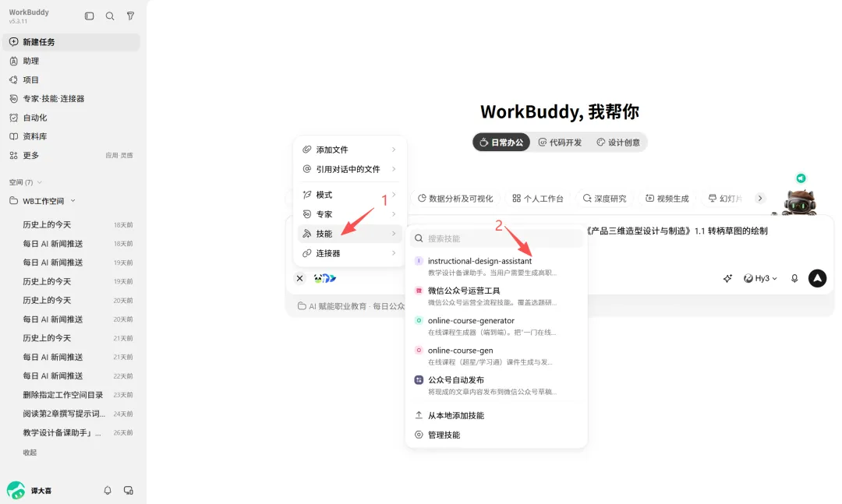Open search from the sidebar header

(x=110, y=16)
